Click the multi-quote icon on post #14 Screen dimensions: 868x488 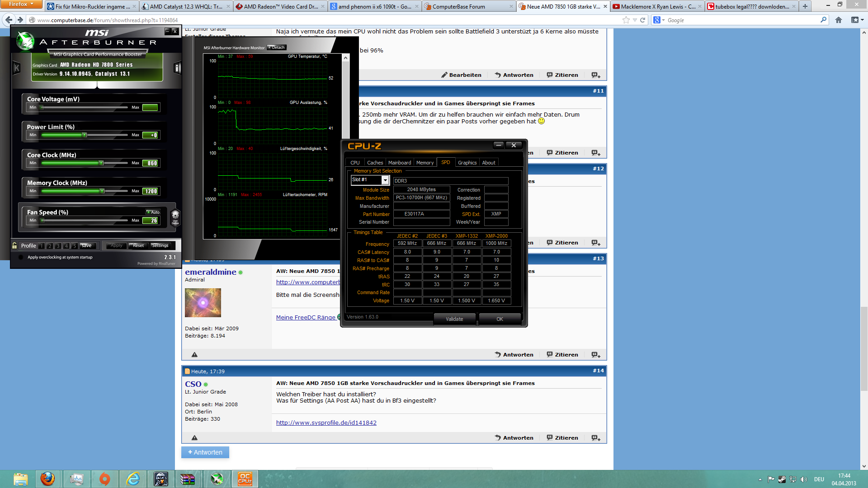pos(596,438)
